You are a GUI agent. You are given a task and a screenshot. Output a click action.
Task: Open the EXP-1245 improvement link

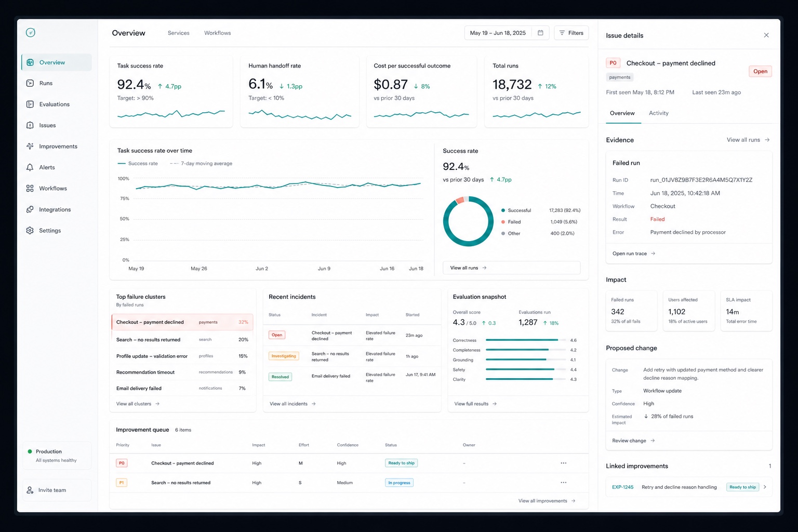(623, 487)
